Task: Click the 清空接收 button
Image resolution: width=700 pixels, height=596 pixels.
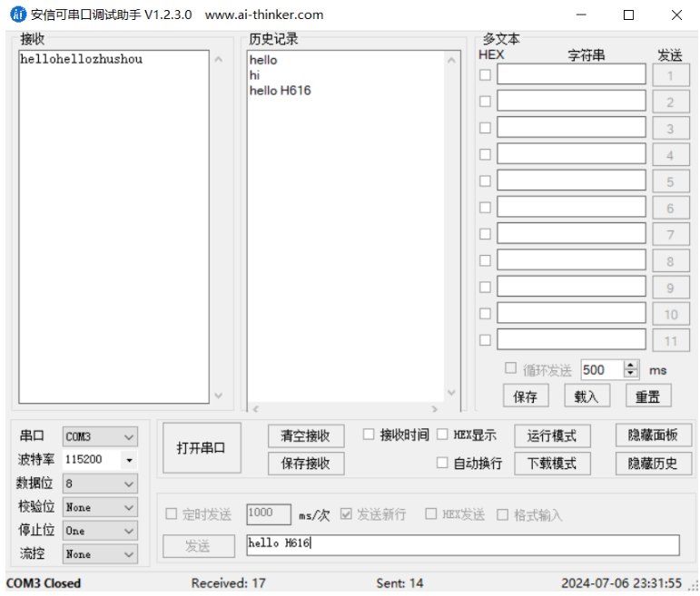Action: coord(306,435)
